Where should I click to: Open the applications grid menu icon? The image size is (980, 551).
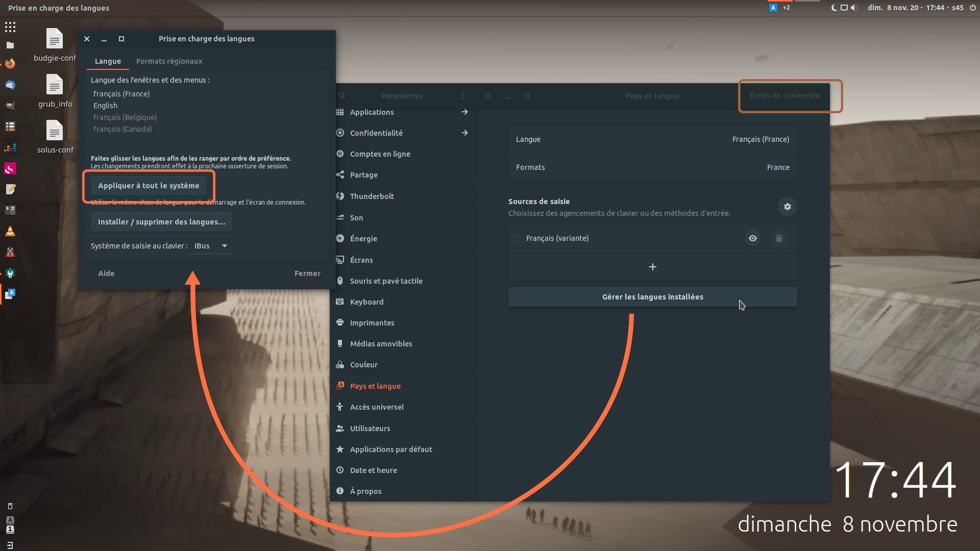coord(10,27)
